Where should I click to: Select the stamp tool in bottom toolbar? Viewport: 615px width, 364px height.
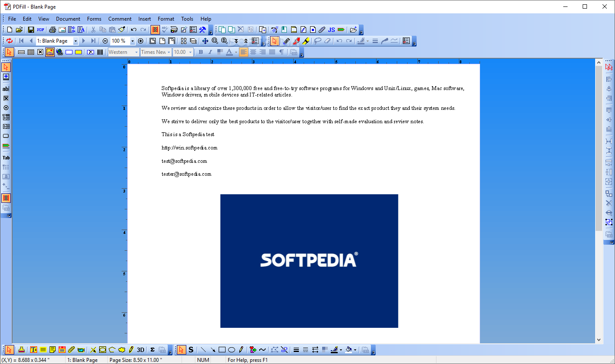pyautogui.click(x=22, y=350)
